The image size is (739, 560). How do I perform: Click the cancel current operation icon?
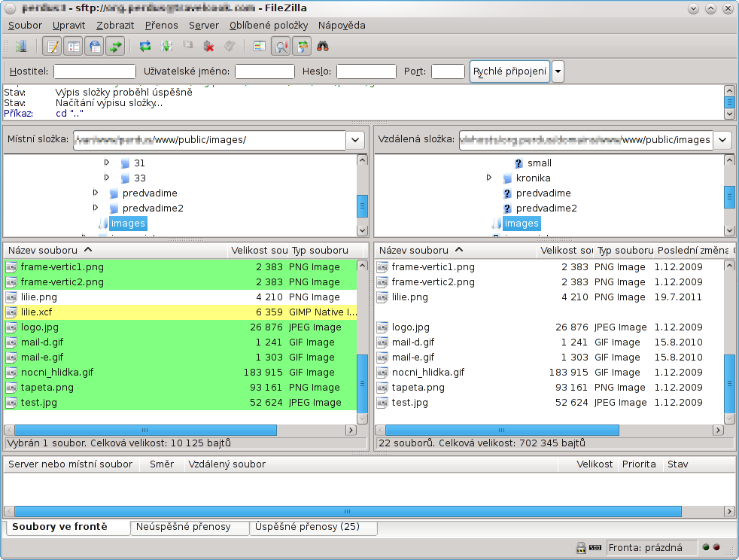(188, 46)
